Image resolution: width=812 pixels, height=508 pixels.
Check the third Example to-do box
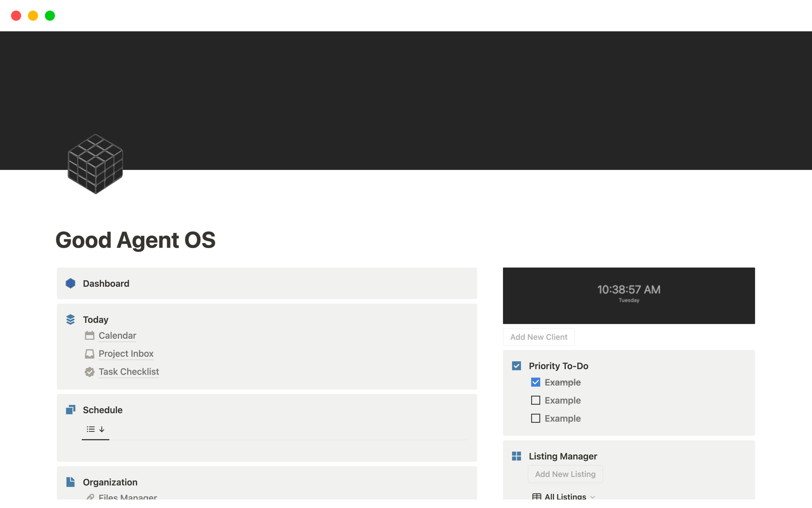[535, 419]
